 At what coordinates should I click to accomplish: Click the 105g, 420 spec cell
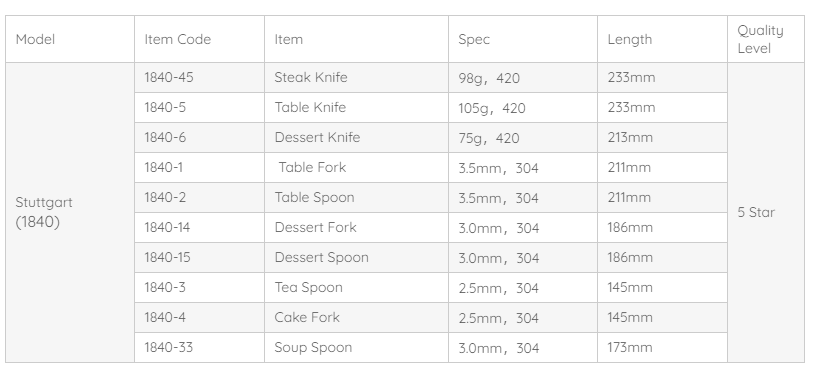click(x=522, y=107)
